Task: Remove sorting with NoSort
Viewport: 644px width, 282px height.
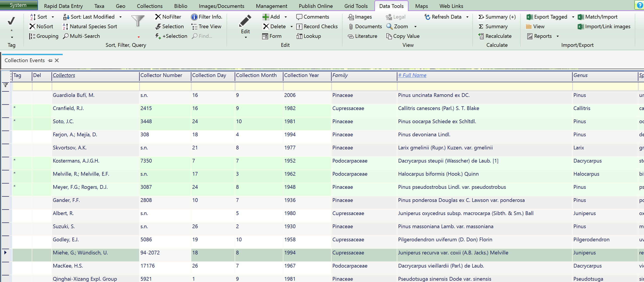Action: pos(41,26)
